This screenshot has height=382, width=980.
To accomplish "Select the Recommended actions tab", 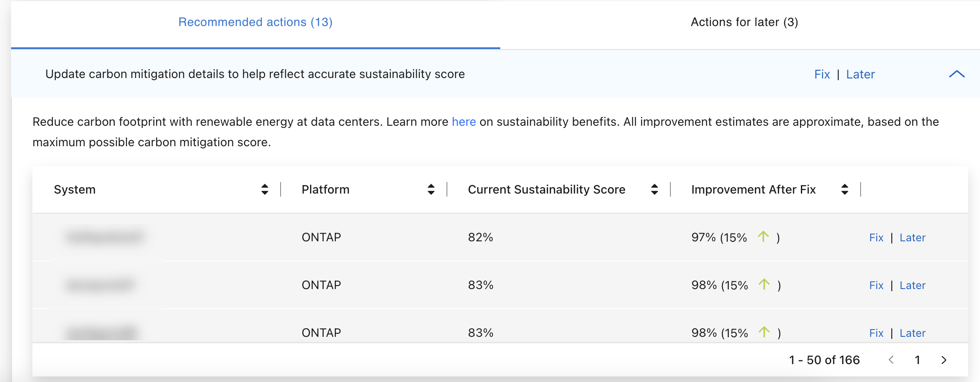I will (255, 22).
